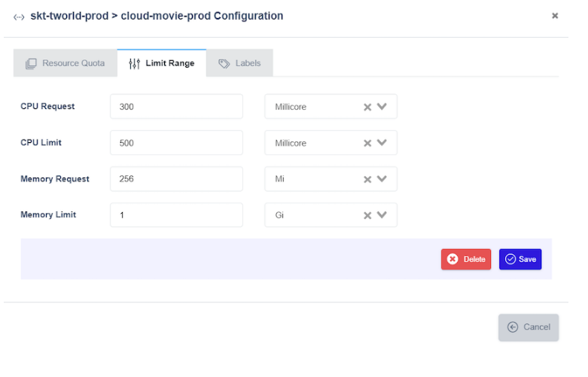588x377 pixels.
Task: Click the CPU Request label
Action: pos(47,106)
